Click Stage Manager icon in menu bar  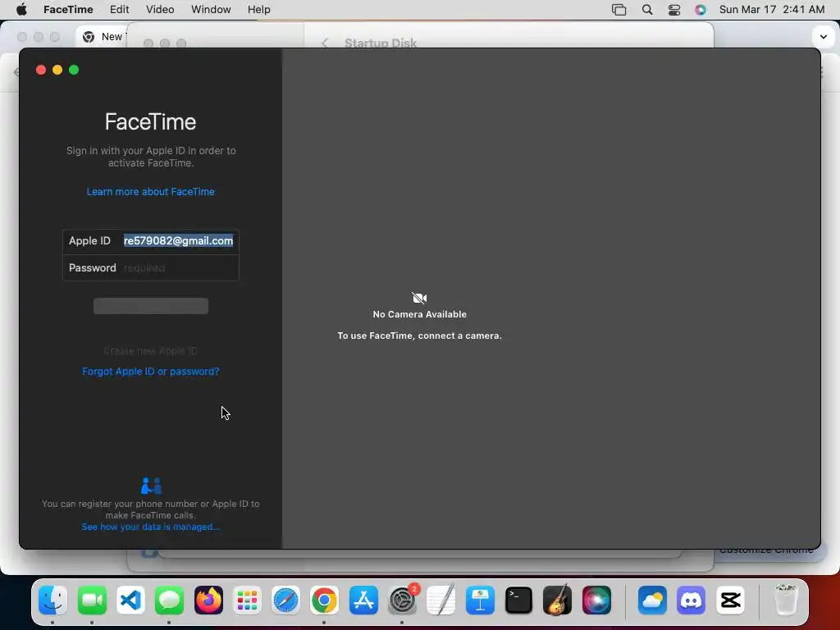pos(619,10)
